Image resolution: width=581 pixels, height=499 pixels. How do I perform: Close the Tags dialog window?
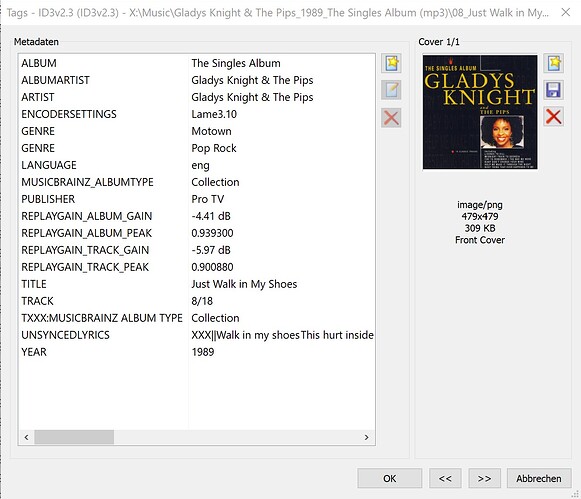tap(565, 13)
